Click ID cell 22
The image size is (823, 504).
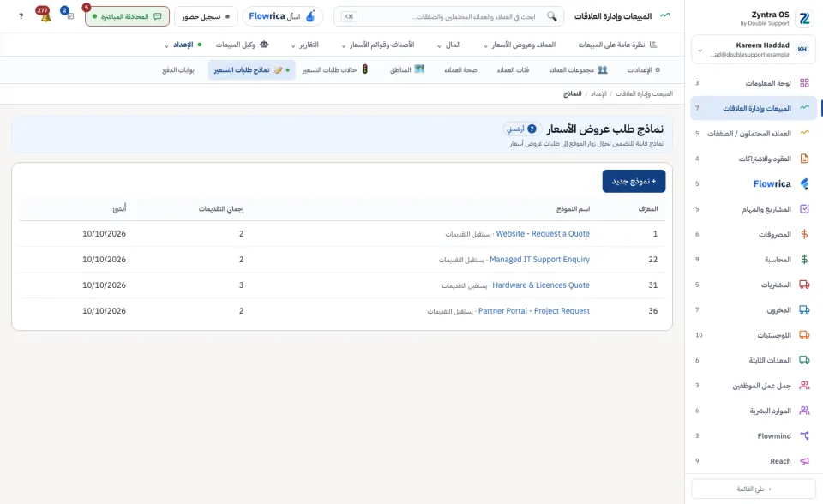(x=653, y=260)
